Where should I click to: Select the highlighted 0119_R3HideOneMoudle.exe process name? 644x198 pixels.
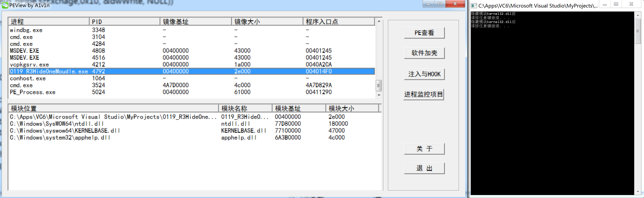pos(49,71)
